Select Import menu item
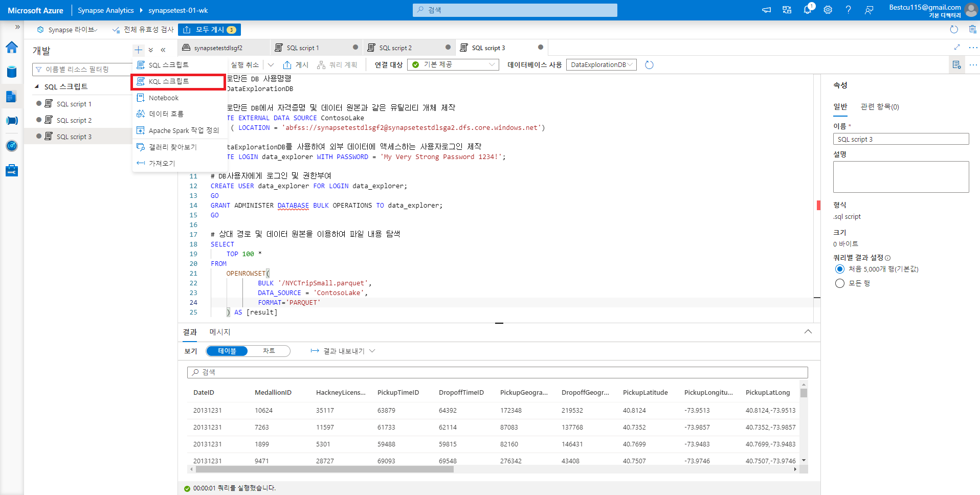Screen dimensions: 980x495 tap(179, 163)
